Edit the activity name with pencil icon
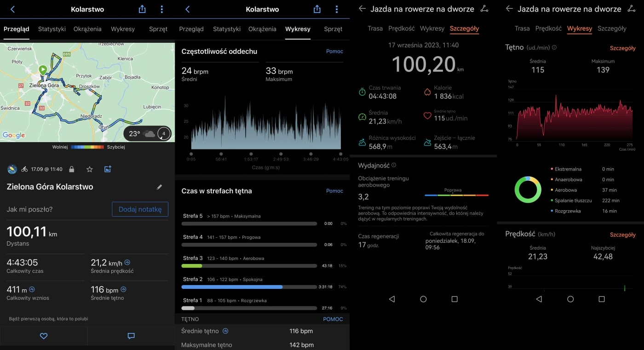This screenshot has width=644, height=350. [x=160, y=187]
